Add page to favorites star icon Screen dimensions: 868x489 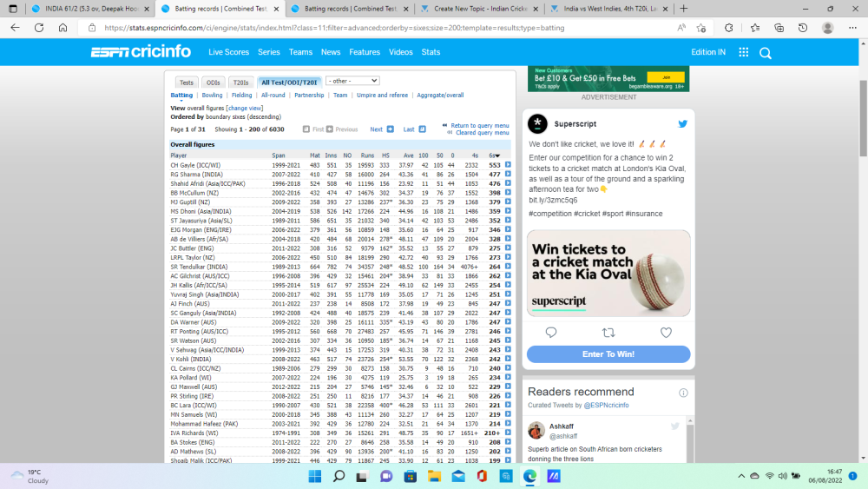(701, 28)
